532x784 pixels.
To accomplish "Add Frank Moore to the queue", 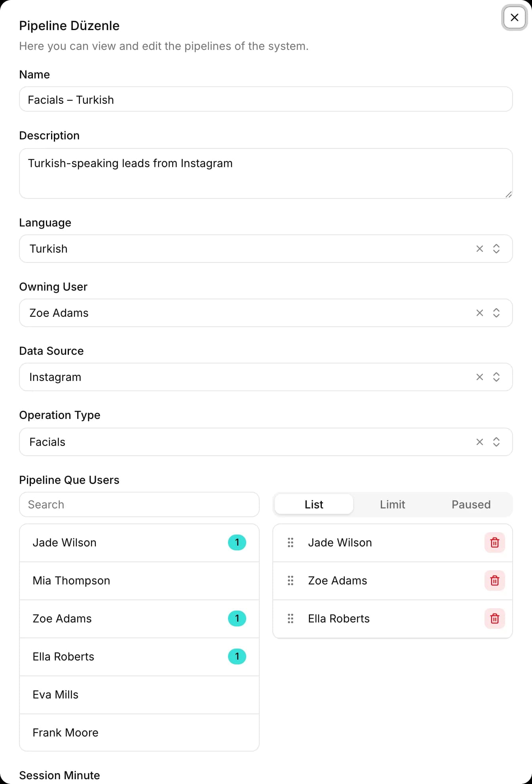I will 139,733.
